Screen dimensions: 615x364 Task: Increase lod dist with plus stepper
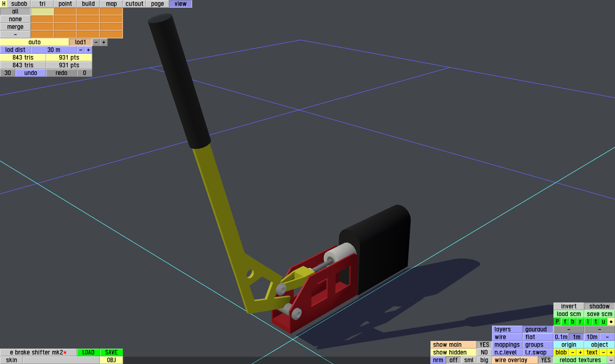(x=88, y=50)
